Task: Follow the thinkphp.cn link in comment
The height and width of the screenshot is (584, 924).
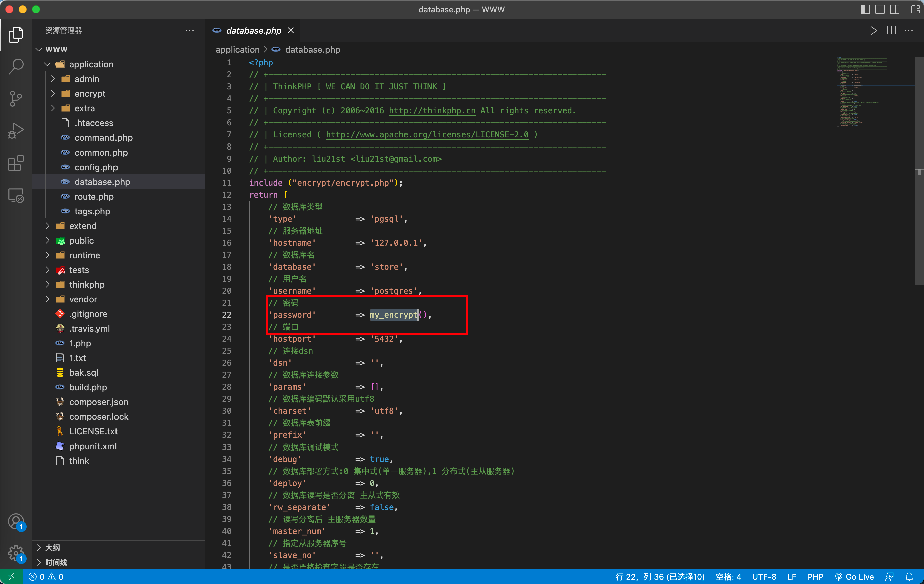Action: (x=432, y=110)
